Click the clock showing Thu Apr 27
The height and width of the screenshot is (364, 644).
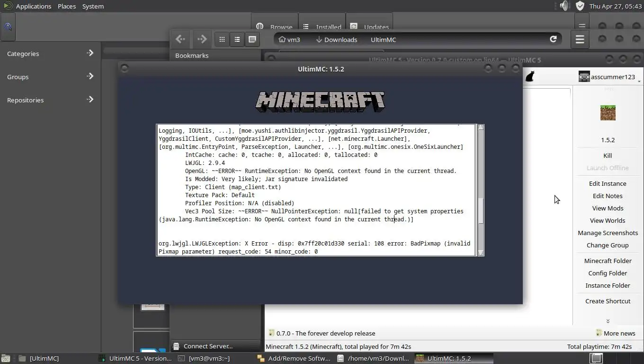[x=615, y=6]
